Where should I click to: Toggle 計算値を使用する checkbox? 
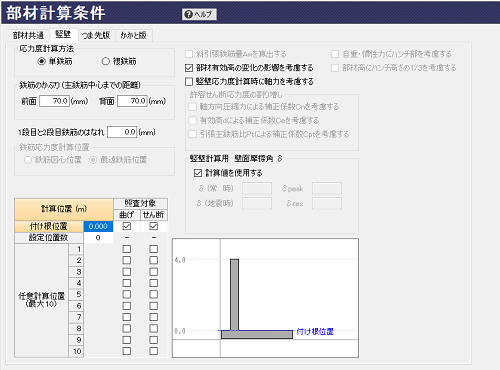pos(198,173)
